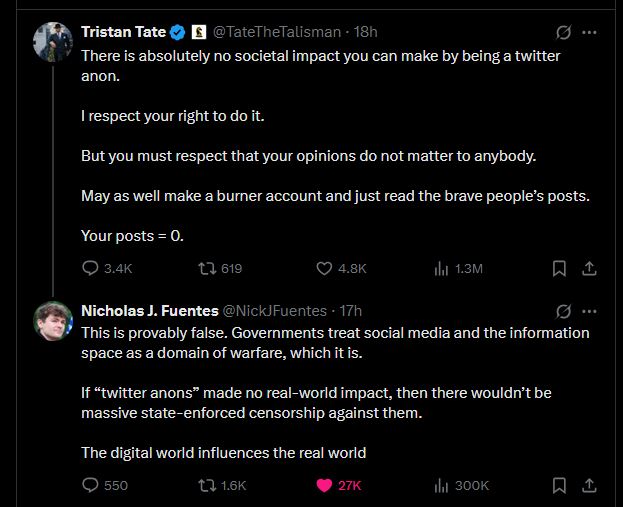The image size is (623, 507).
Task: Bookmark Nicholas J. Fuentes' tweet
Action: click(560, 485)
